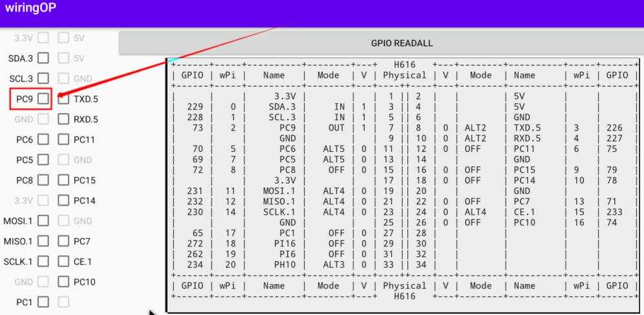644x315 pixels.
Task: Click GPIO value 230 in the SCLK.1 row
Action: pos(195,212)
